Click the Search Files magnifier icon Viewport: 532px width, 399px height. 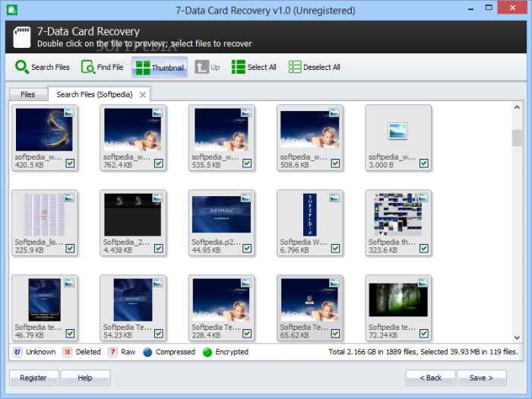point(22,67)
